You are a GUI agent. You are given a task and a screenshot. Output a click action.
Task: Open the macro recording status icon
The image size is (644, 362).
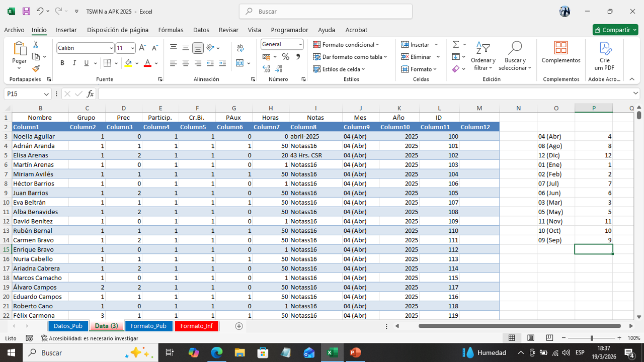pyautogui.click(x=29, y=338)
